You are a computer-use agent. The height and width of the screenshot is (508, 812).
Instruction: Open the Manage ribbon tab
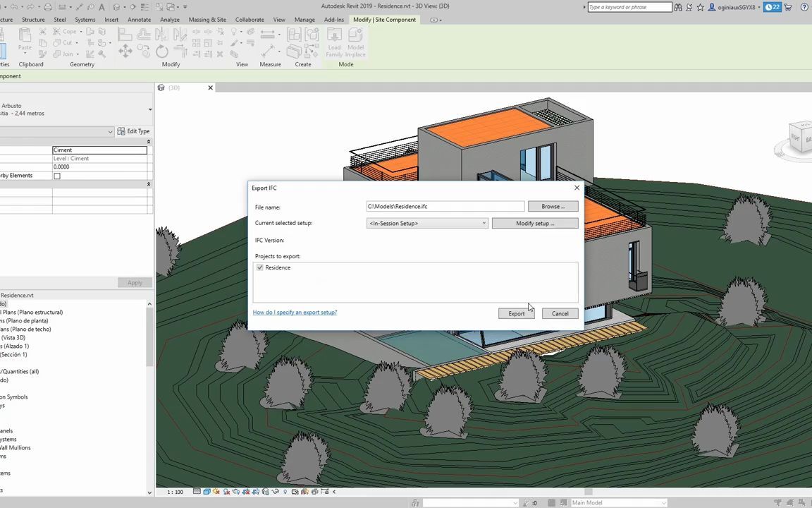pos(304,20)
